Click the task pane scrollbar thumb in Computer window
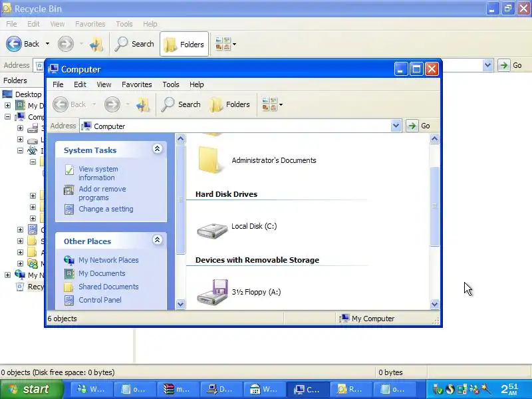532x399 pixels. point(181,199)
